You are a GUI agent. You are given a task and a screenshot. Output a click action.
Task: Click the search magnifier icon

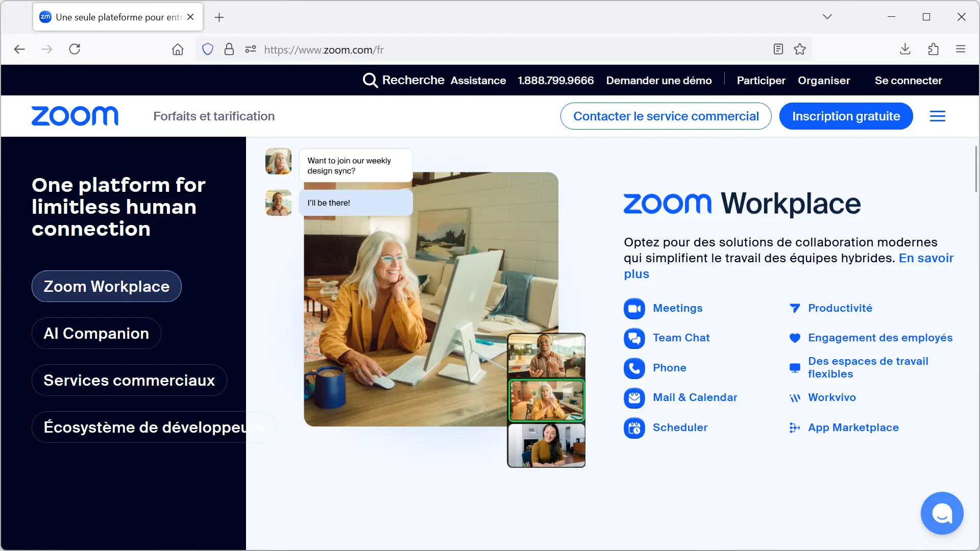[x=370, y=81]
